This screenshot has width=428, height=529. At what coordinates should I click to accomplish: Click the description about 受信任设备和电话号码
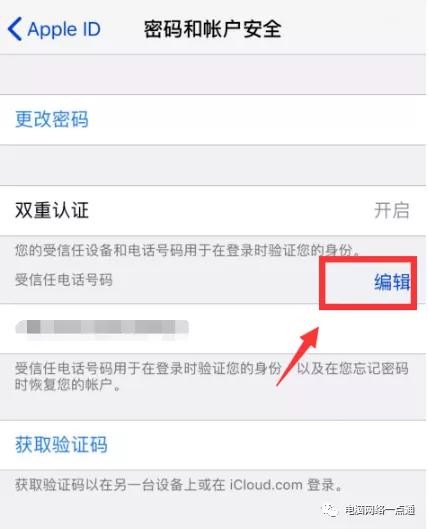[188, 250]
